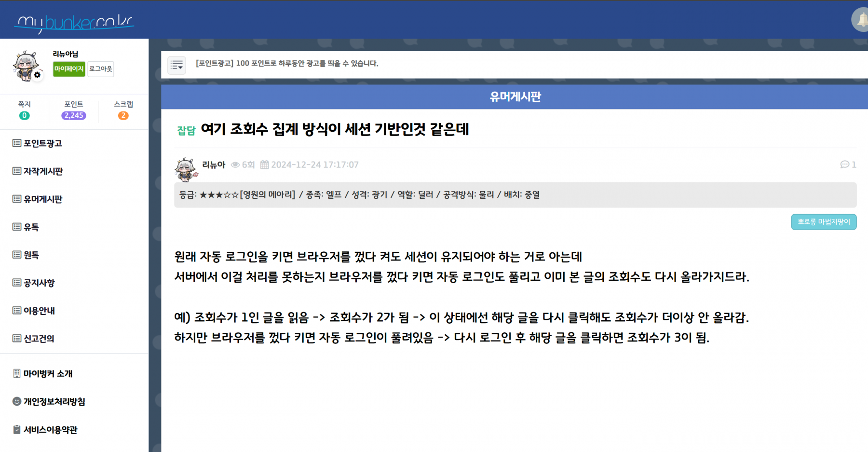Toggle the sidebar menu list icon
The image size is (868, 452).
(x=176, y=65)
